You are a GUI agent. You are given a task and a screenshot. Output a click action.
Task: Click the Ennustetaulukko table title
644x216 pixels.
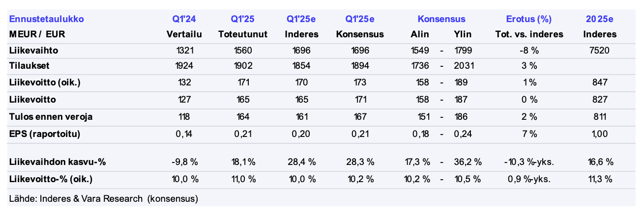pos(46,19)
